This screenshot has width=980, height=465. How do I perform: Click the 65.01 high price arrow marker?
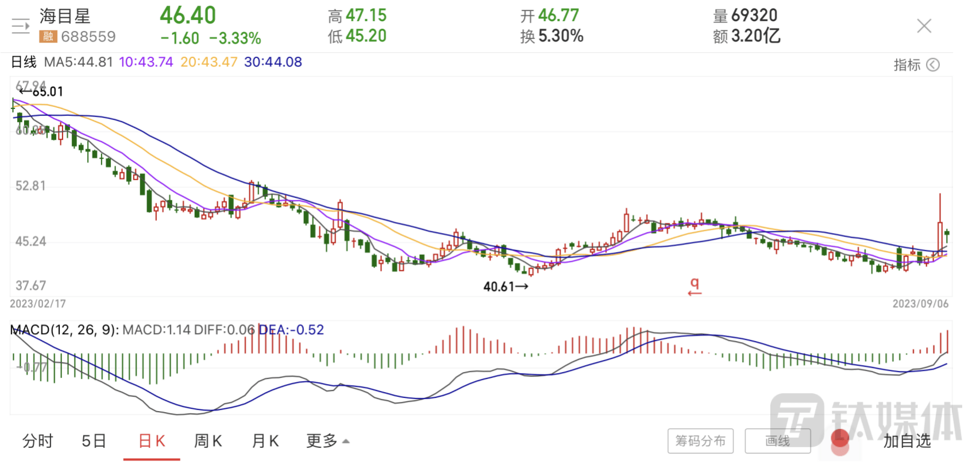(x=41, y=91)
